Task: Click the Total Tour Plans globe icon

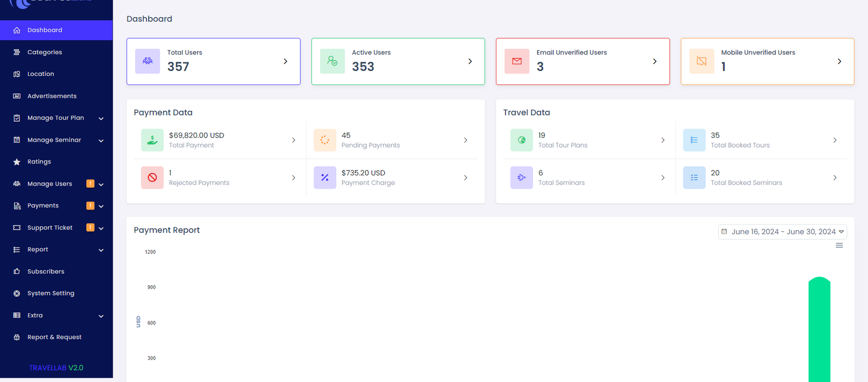Action: [522, 140]
